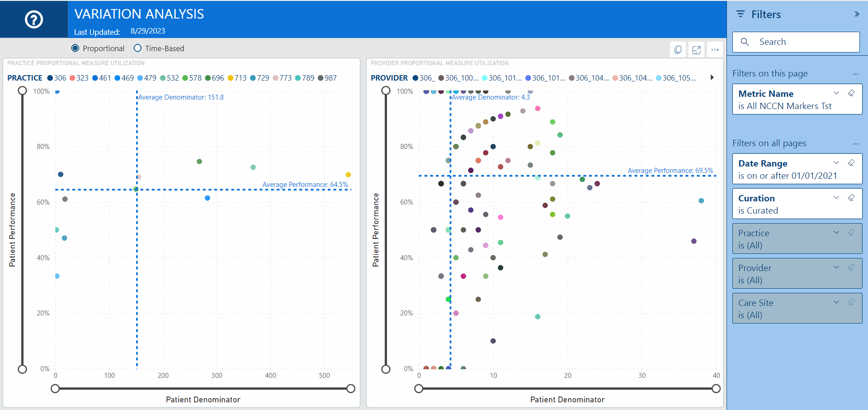Expand the Care Site filter chevron
868x410 pixels.
[836, 302]
